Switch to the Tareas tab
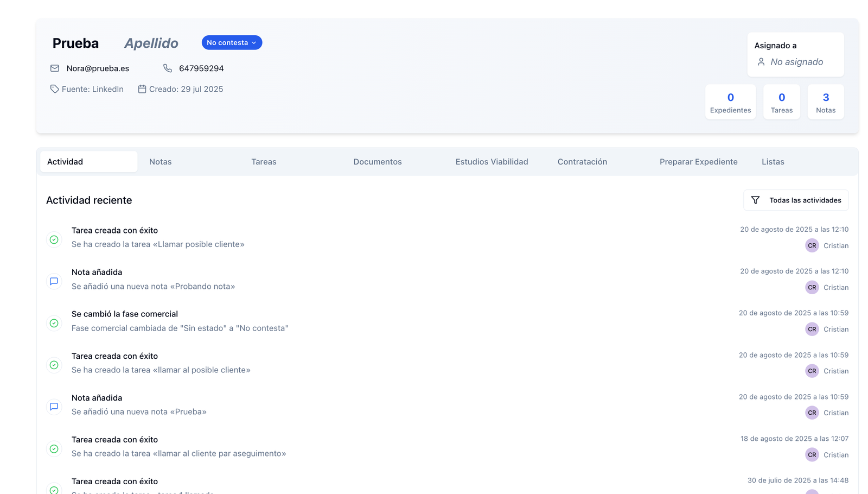The height and width of the screenshot is (494, 868). pos(264,162)
